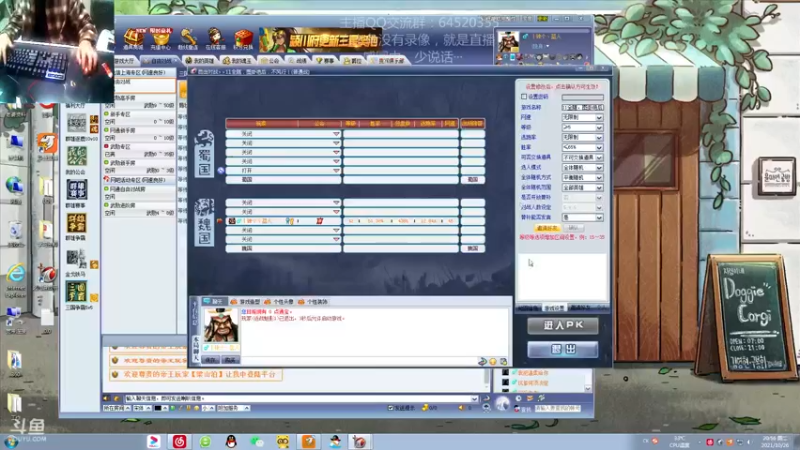Open the last settings dropdown set to 否
The height and width of the screenshot is (450, 800).
(x=583, y=217)
